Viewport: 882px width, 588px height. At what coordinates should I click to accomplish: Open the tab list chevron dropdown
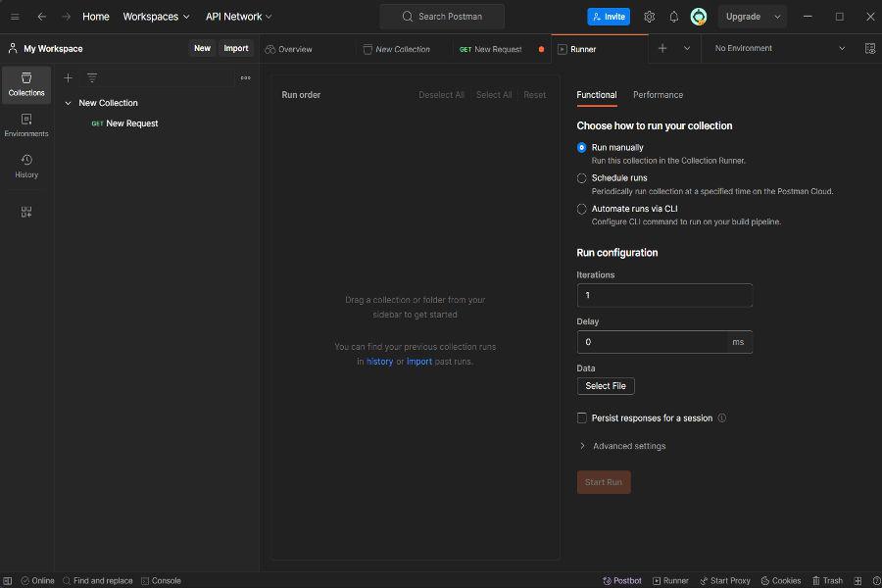tap(687, 49)
